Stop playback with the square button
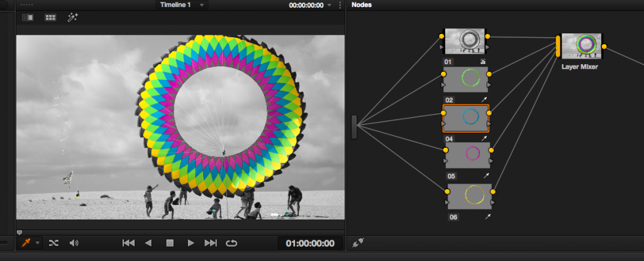The image size is (644, 261). [x=170, y=243]
